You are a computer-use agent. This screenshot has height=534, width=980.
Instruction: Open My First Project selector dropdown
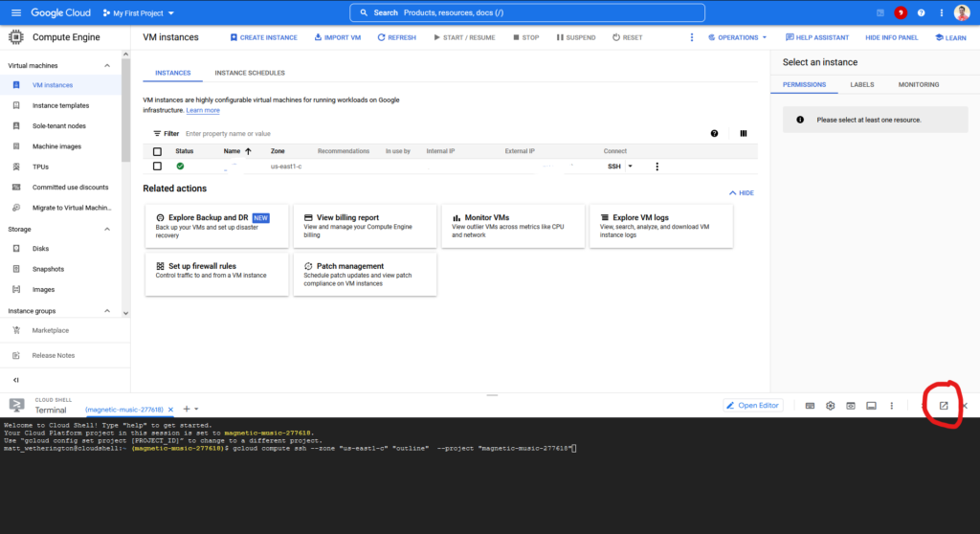[x=138, y=12]
